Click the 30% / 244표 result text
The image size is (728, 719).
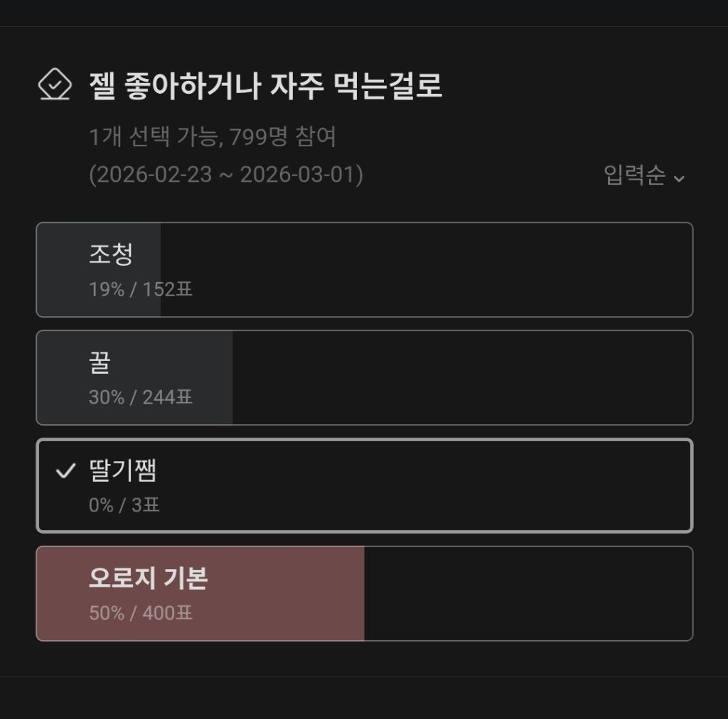pyautogui.click(x=141, y=398)
